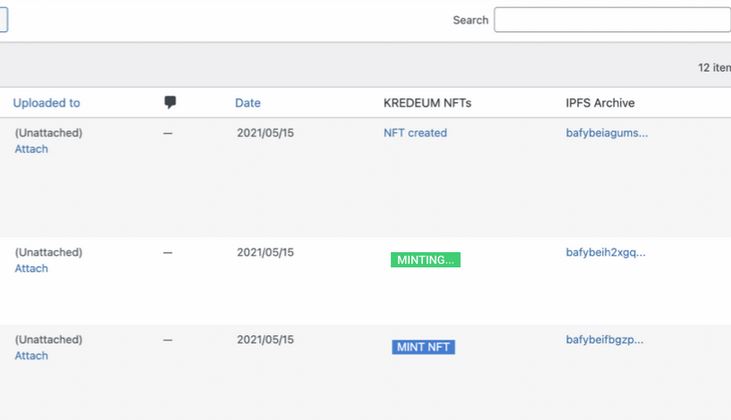The image size is (731, 420).
Task: Click the first row's 2021/05/15 date
Action: click(265, 133)
